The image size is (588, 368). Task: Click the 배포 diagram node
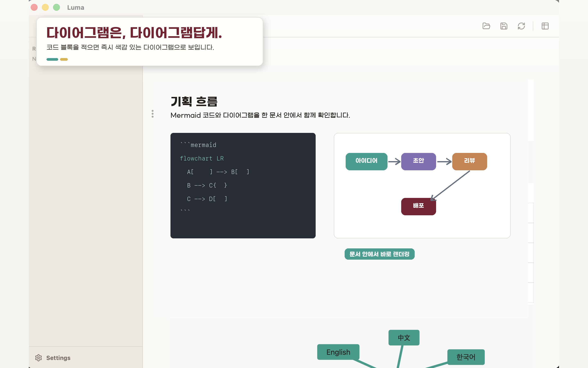(418, 206)
